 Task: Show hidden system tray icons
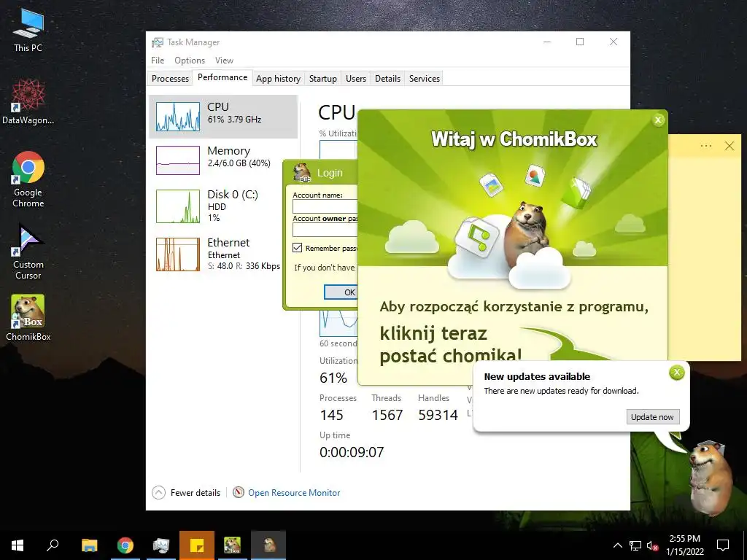(617, 545)
